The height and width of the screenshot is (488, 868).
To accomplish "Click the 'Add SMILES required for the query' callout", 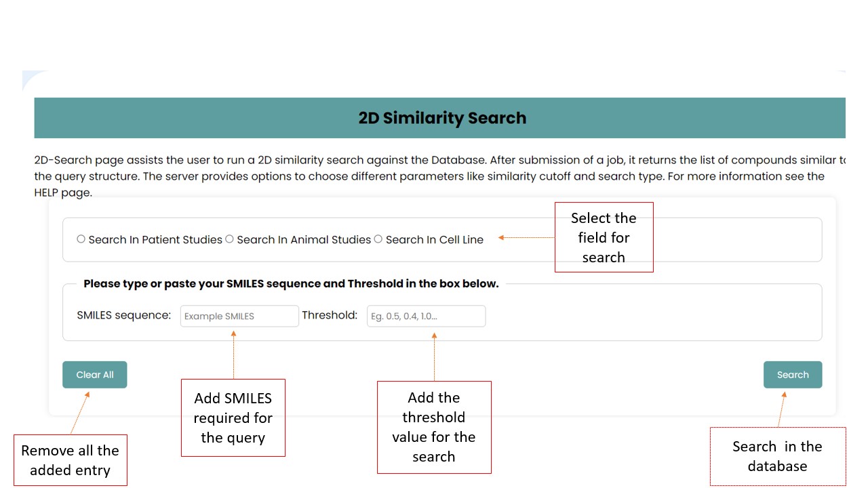I will tap(233, 418).
